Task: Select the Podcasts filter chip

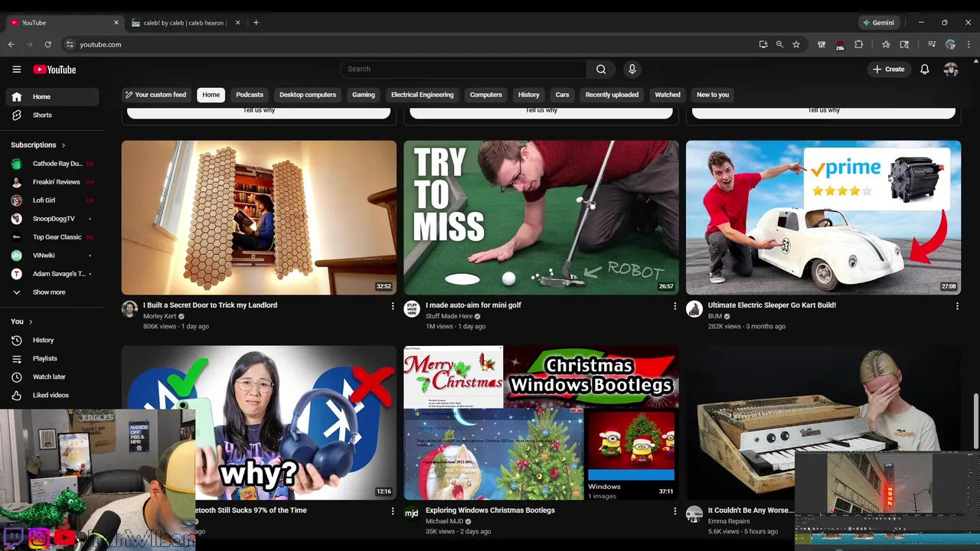Action: (x=250, y=95)
